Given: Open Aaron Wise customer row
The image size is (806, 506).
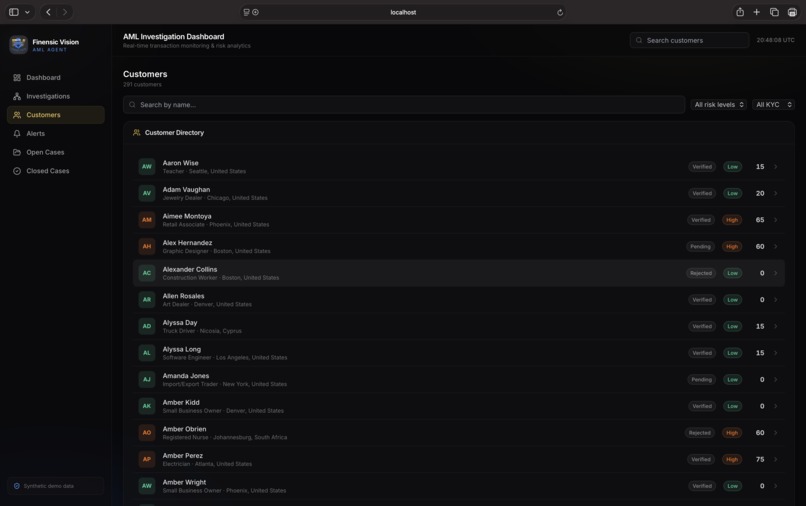Looking at the screenshot, I should coord(459,167).
